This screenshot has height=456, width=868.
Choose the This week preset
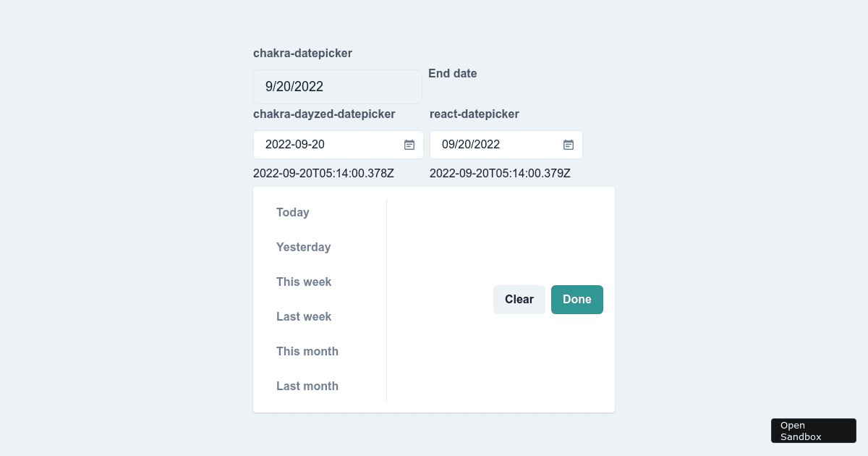pyautogui.click(x=304, y=282)
